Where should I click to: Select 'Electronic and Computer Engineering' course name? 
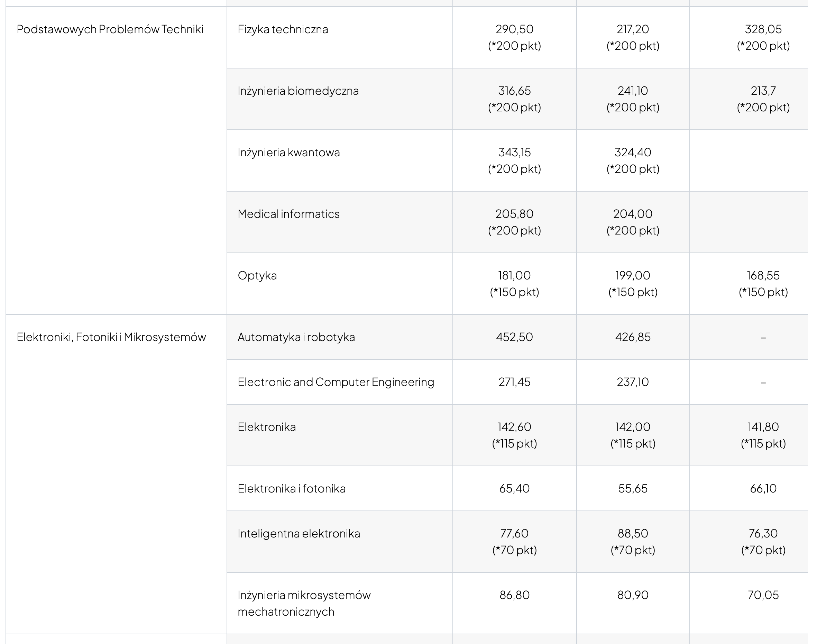336,382
